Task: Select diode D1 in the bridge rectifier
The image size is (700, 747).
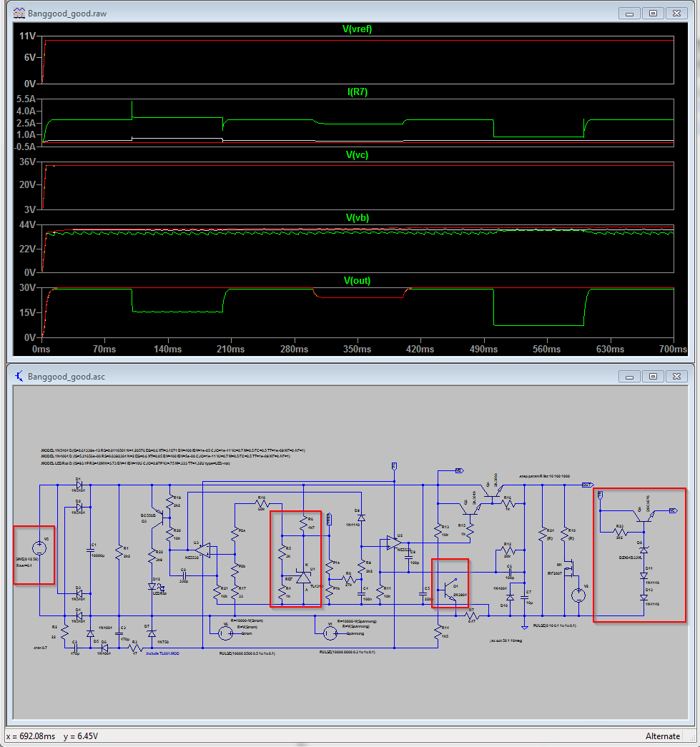Action: point(79,485)
